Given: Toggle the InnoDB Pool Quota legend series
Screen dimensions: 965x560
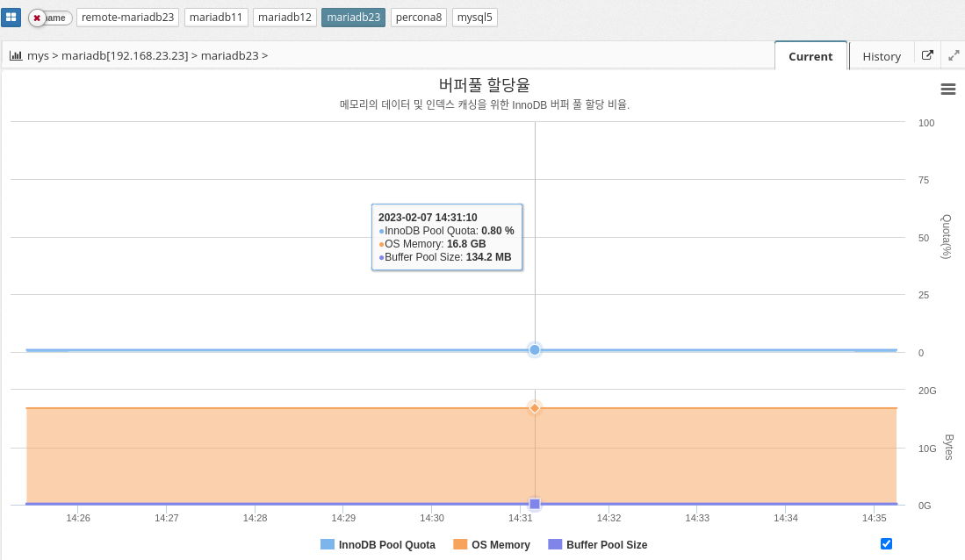Looking at the screenshot, I should pos(378,545).
